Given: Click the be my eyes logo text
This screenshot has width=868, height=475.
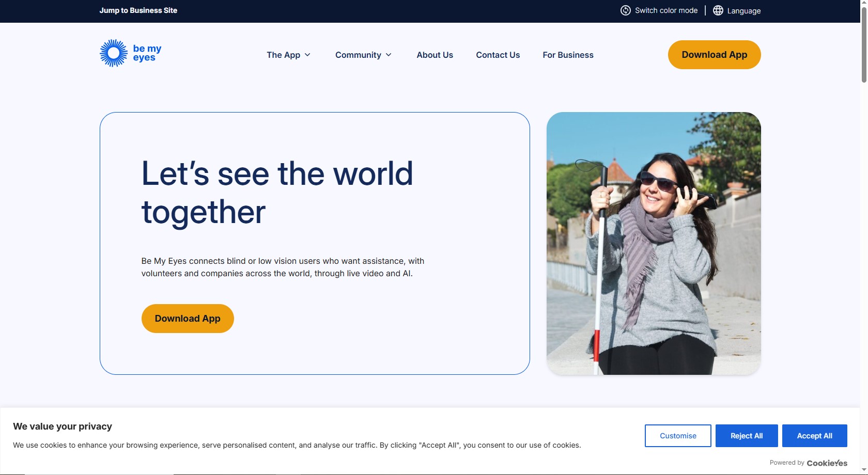Looking at the screenshot, I should click(147, 53).
